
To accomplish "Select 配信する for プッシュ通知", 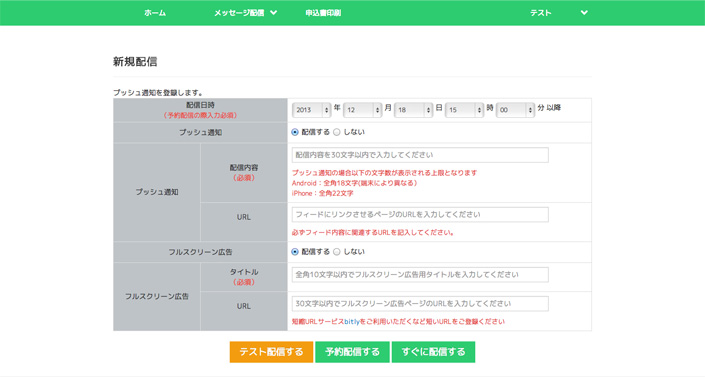I will pos(295,132).
